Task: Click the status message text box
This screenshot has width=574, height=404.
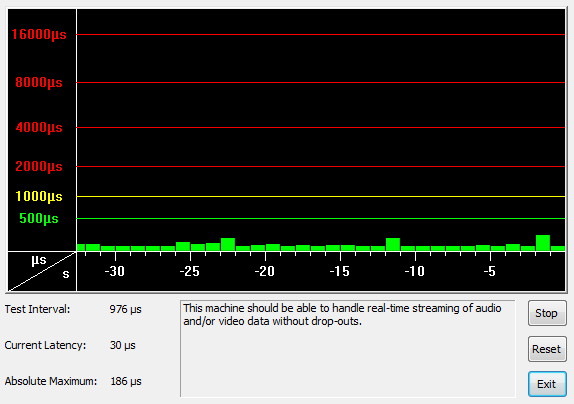Action: tap(347, 348)
